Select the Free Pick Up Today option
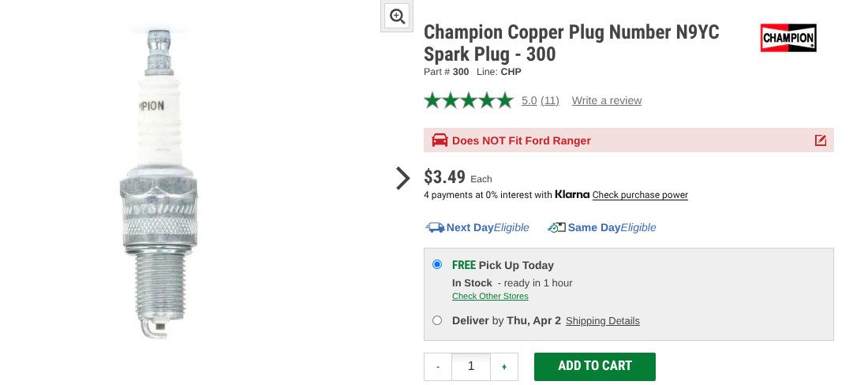 437,264
